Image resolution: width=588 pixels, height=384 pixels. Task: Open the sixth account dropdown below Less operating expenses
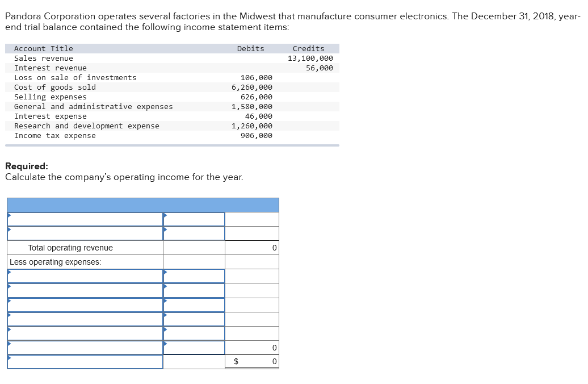pyautogui.click(x=85, y=348)
